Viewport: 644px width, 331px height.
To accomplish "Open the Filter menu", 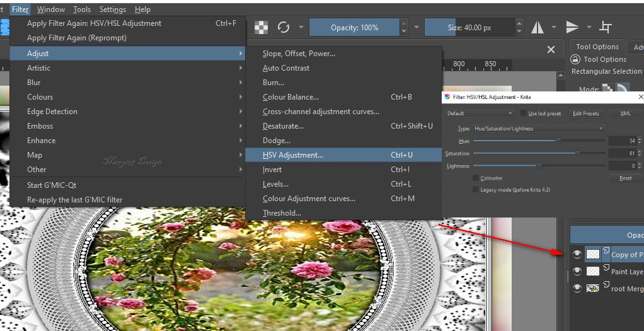I will [21, 9].
